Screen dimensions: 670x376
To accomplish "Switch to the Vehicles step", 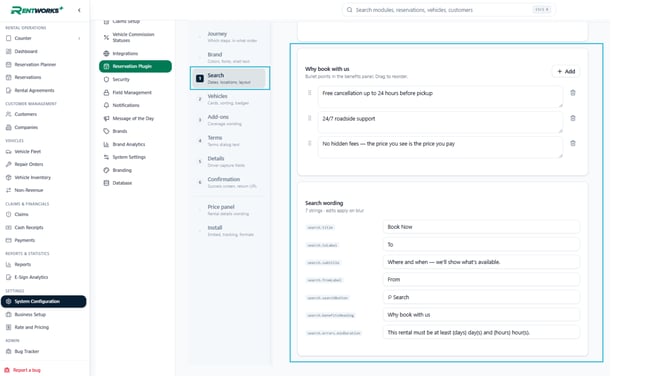I will point(230,99).
